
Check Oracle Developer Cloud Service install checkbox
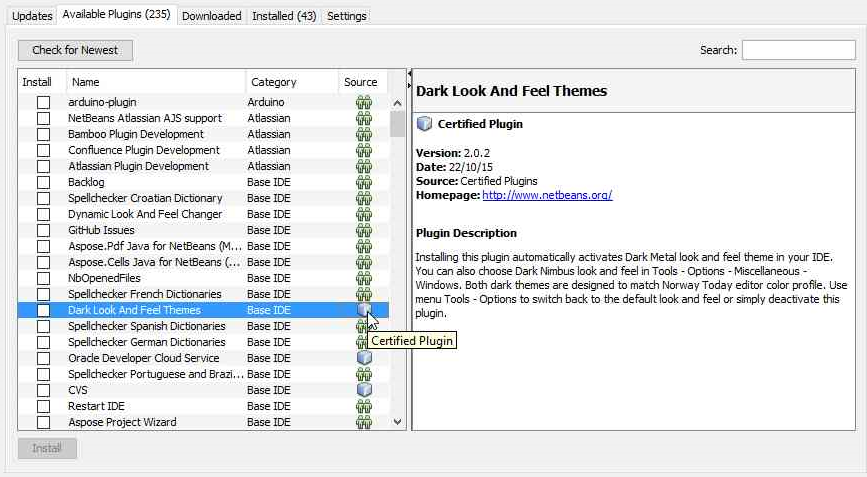[x=43, y=359]
